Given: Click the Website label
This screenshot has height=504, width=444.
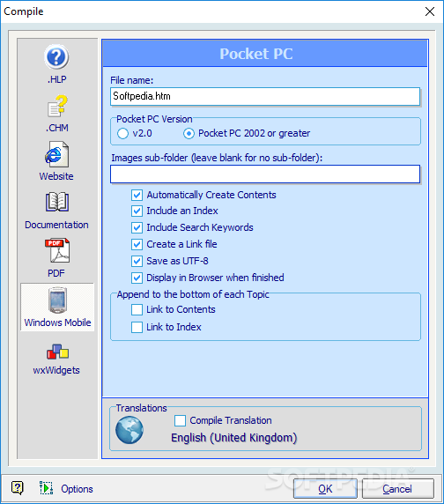Looking at the screenshot, I should 56,176.
